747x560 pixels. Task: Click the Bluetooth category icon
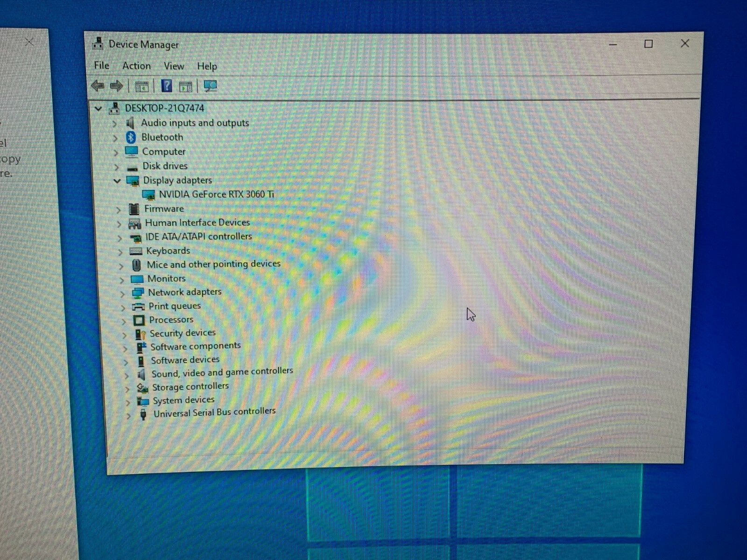(x=131, y=137)
